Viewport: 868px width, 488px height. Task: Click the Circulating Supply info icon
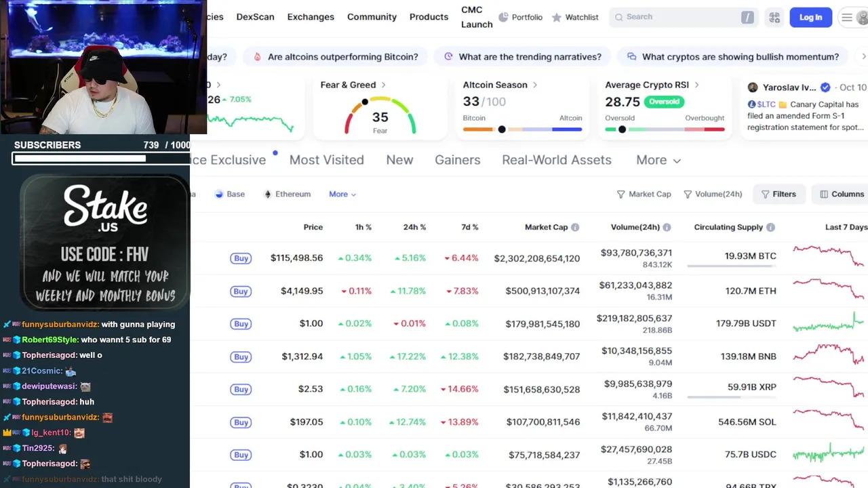770,228
